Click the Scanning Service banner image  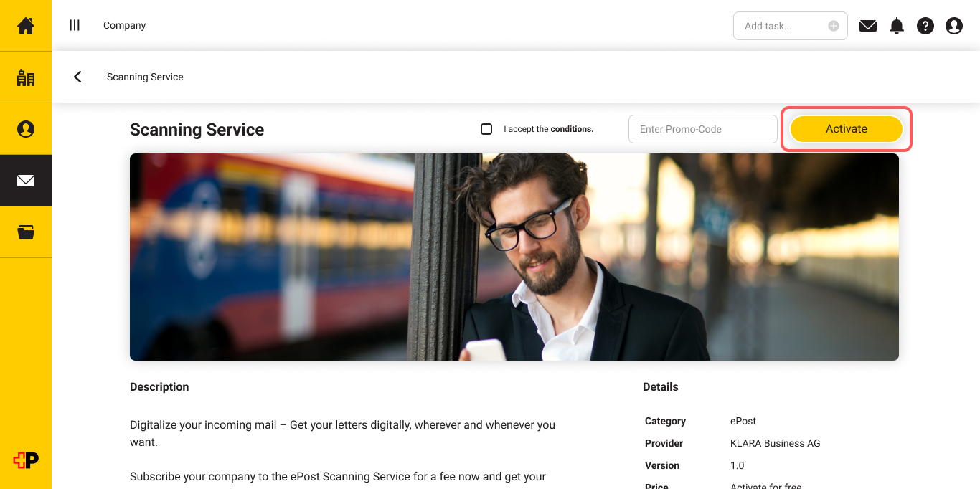coord(514,256)
